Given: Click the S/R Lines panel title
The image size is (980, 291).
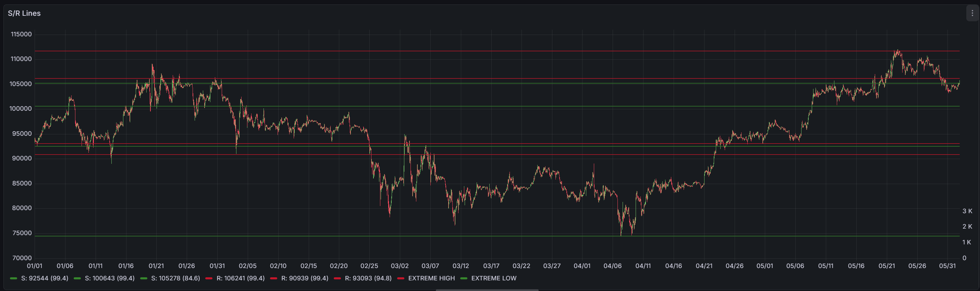Looking at the screenshot, I should point(24,13).
